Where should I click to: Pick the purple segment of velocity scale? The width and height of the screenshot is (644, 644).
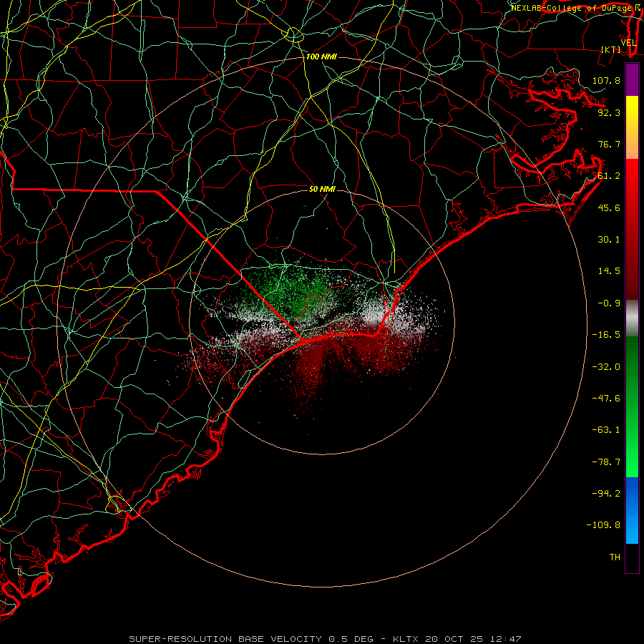(632, 79)
